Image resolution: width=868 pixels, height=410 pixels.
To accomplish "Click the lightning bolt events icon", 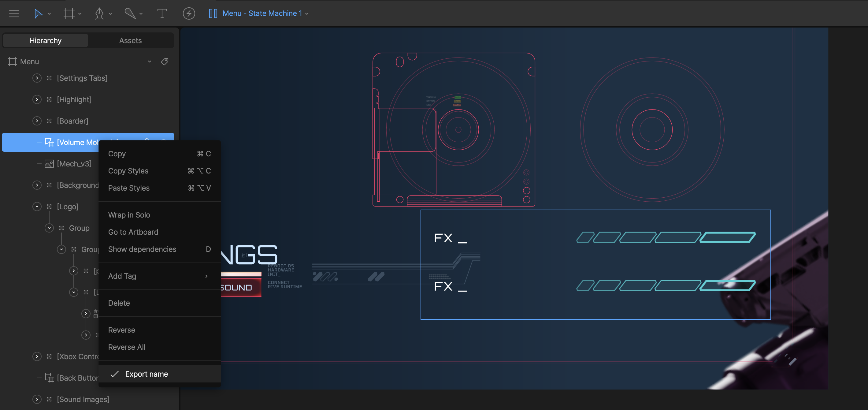I will [189, 13].
